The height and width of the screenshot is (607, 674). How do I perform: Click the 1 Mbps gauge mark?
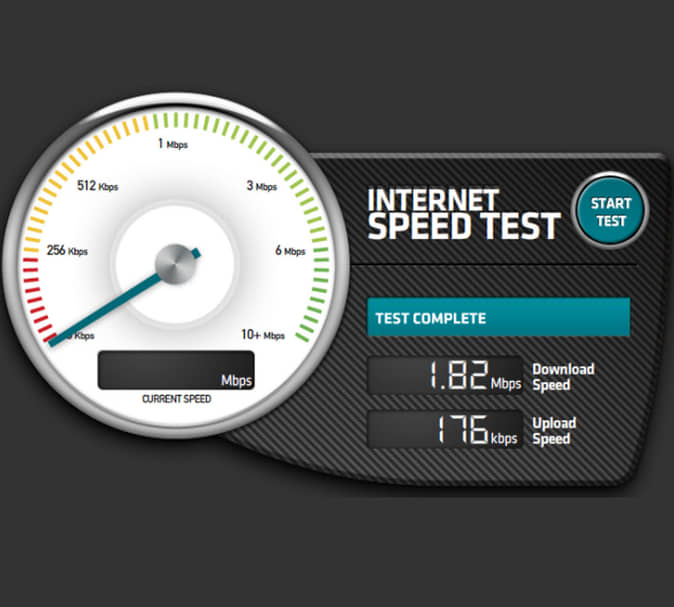pos(173,144)
